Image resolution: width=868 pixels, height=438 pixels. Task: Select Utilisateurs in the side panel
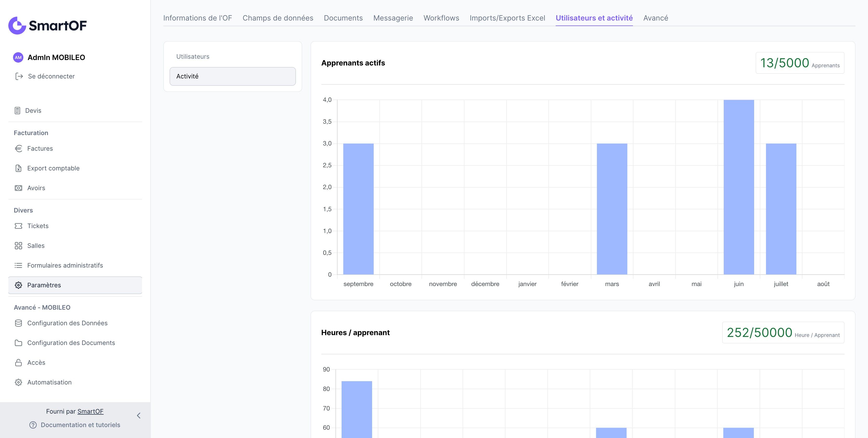[193, 57]
